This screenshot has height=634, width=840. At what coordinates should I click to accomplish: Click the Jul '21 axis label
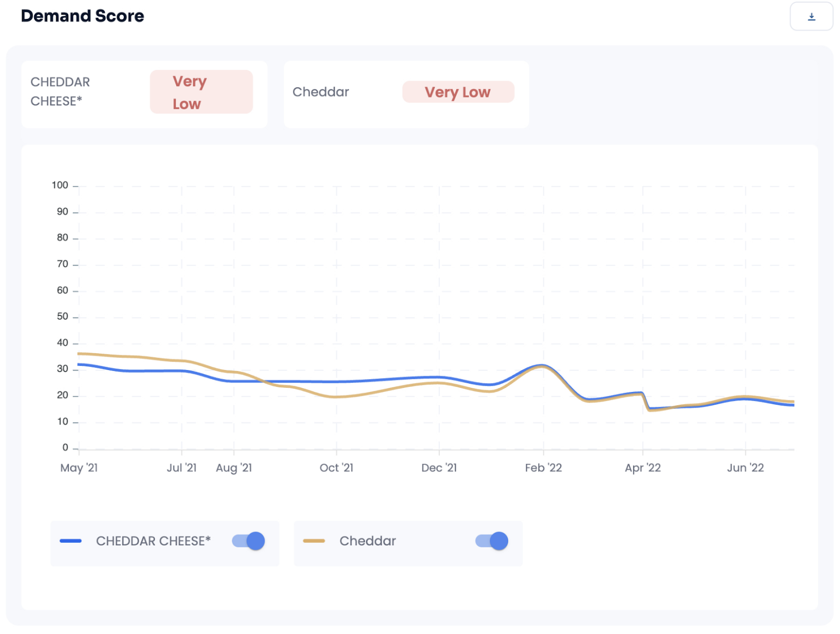182,468
